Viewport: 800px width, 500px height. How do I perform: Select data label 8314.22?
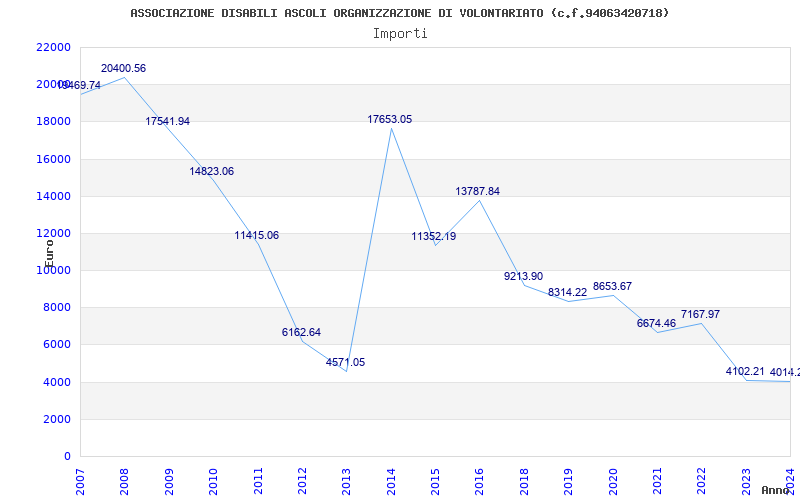pos(567,293)
